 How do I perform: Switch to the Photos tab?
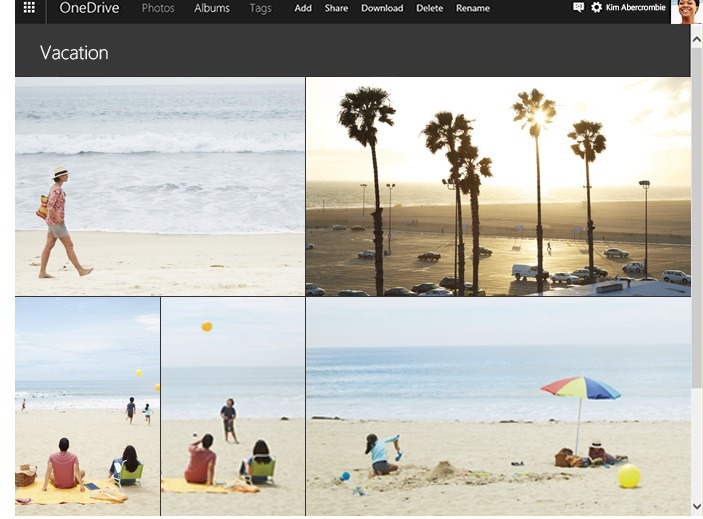click(x=158, y=8)
